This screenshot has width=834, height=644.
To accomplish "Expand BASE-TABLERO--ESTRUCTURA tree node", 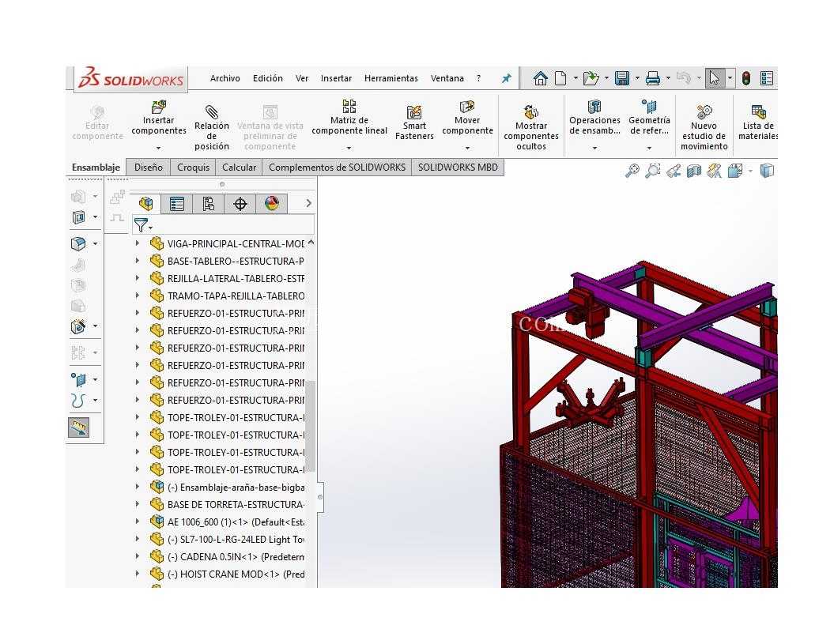I will (x=138, y=261).
